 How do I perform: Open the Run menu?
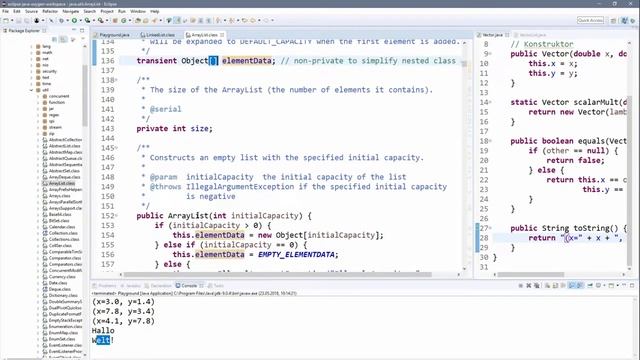tap(122, 11)
